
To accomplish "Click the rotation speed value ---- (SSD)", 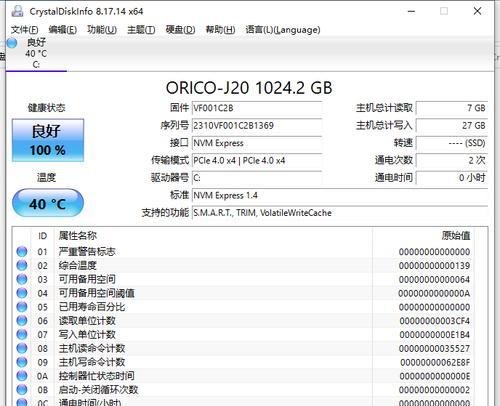I will pos(452,143).
